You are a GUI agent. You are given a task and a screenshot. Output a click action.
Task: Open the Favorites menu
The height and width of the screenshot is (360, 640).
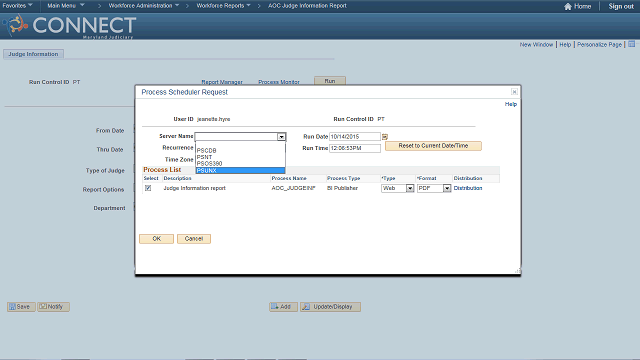pyautogui.click(x=18, y=6)
